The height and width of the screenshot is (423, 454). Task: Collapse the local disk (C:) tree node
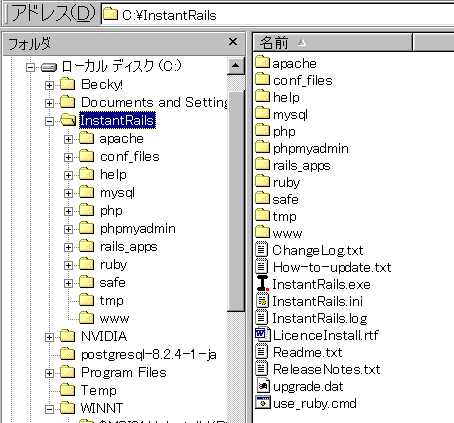pos(30,68)
